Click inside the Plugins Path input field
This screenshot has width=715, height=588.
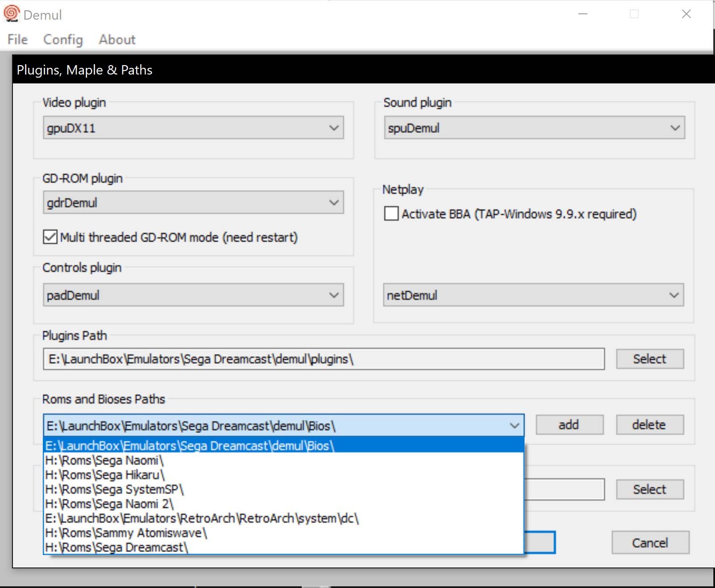324,359
